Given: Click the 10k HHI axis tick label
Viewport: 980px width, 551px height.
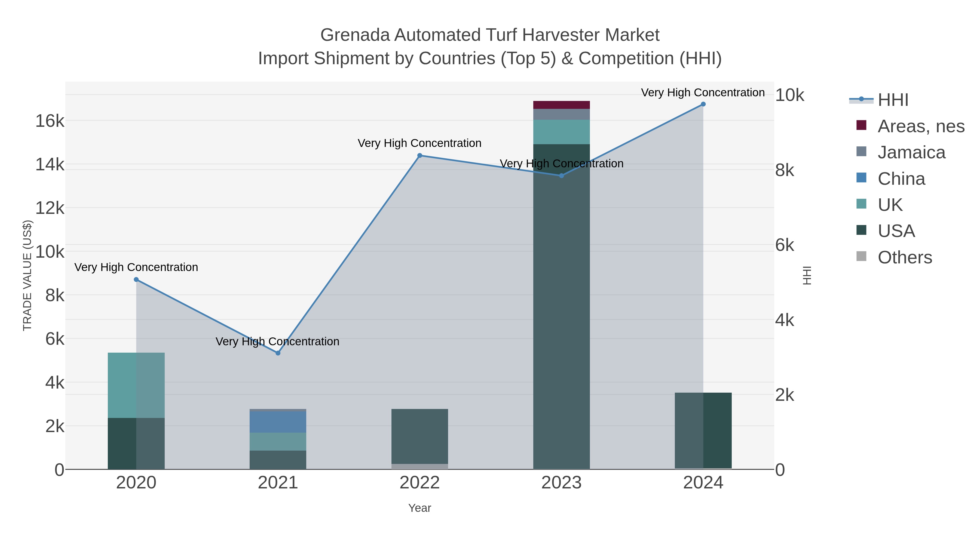Looking at the screenshot, I should pos(790,95).
